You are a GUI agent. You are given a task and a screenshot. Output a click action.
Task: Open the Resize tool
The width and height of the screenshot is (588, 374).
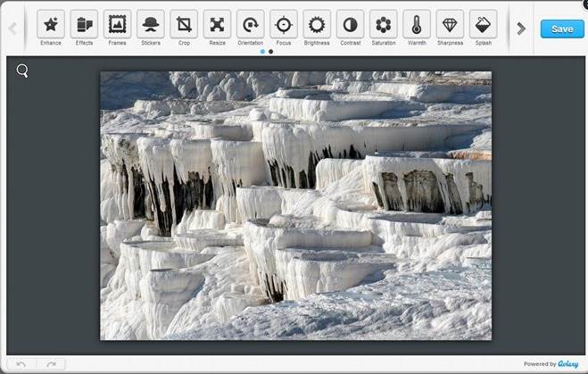coord(217,25)
